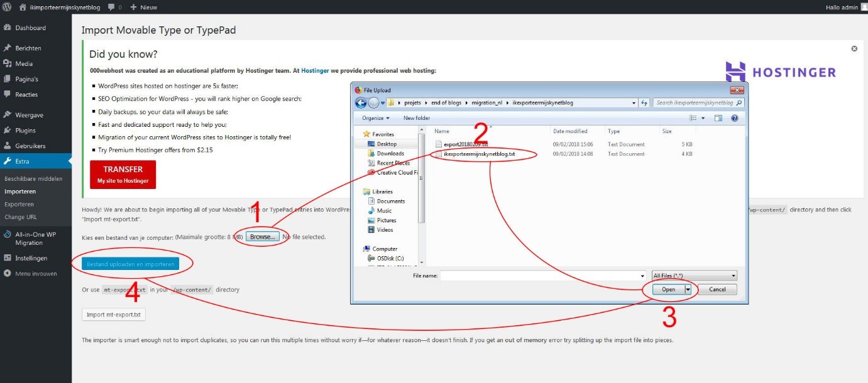Image resolution: width=868 pixels, height=383 pixels.
Task: Open the 'Change your view' options dropdown arrow
Action: click(703, 118)
